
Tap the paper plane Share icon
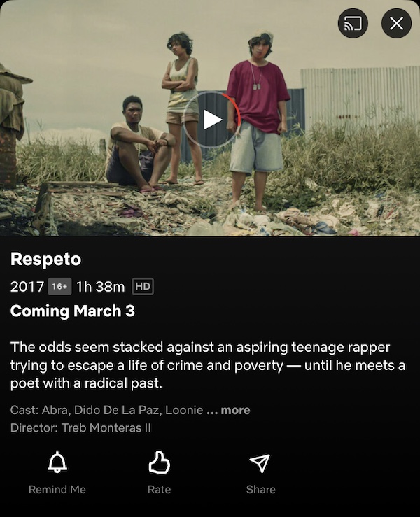pyautogui.click(x=260, y=463)
